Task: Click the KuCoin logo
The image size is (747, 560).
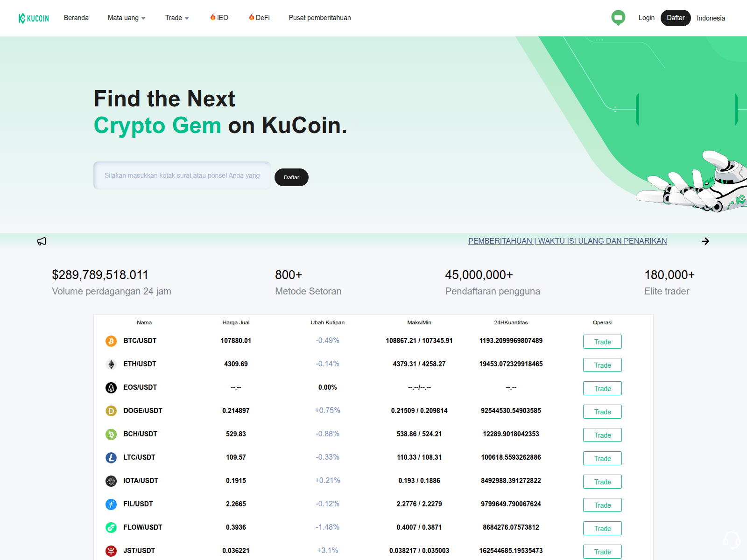Action: pyautogui.click(x=34, y=18)
